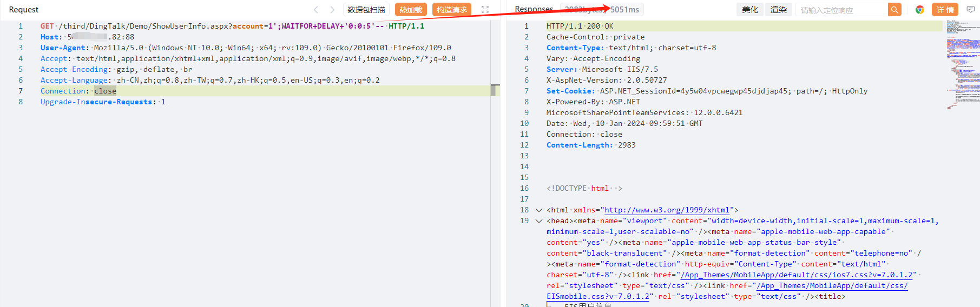Click the response code minimap
Viewport: 980px width, 307px height.
[x=963, y=65]
